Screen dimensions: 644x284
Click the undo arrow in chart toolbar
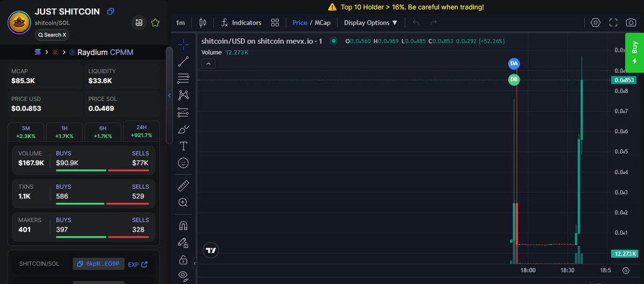click(x=416, y=23)
